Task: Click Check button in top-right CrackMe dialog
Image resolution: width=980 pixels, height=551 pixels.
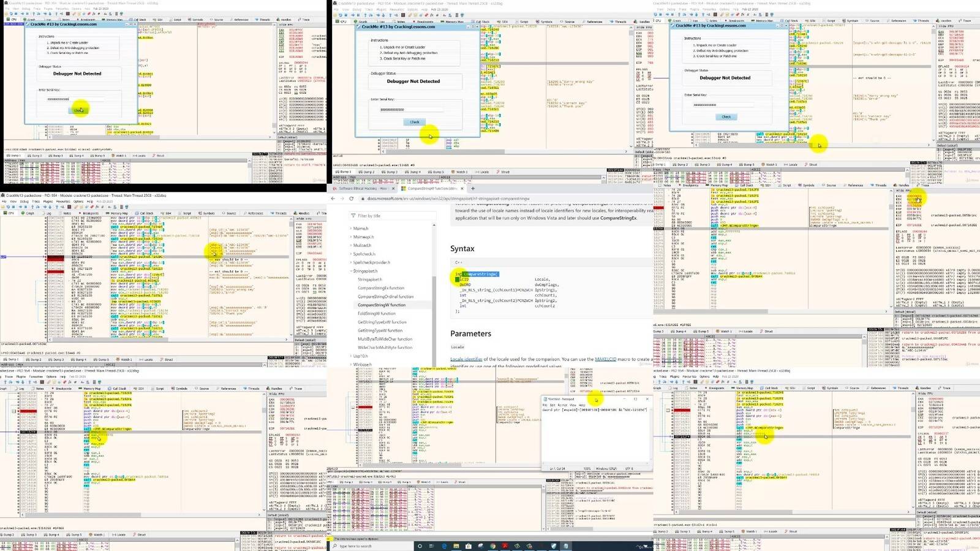Action: 726,116
